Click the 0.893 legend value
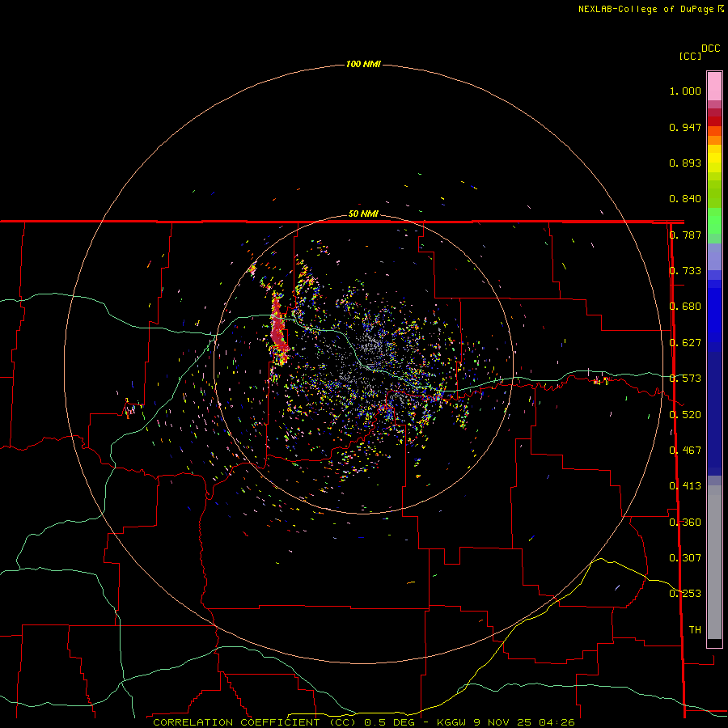The height and width of the screenshot is (728, 728). [685, 163]
